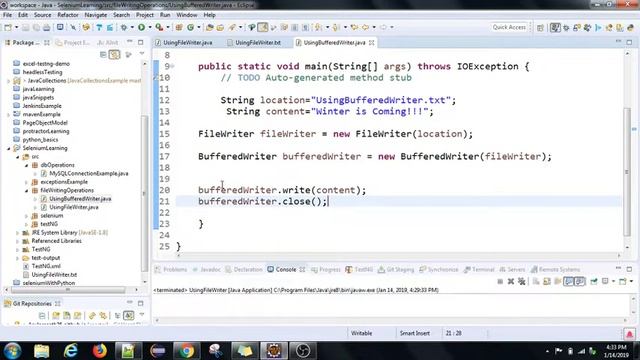
Task: Toggle Link with Selection in Git Repositories
Action: click(129, 316)
